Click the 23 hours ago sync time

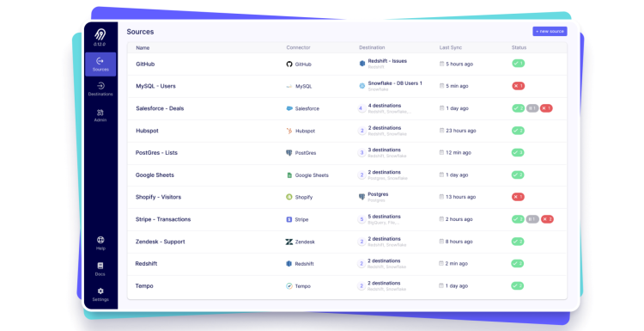click(x=461, y=131)
